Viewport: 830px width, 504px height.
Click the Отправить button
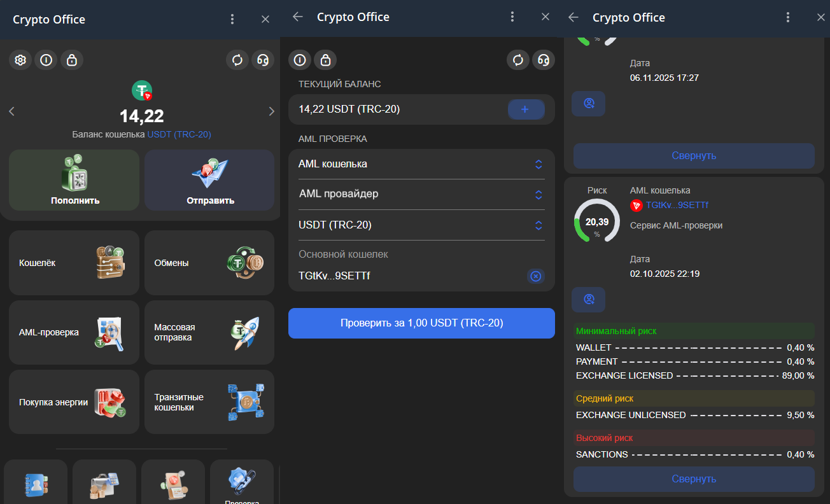[209, 180]
